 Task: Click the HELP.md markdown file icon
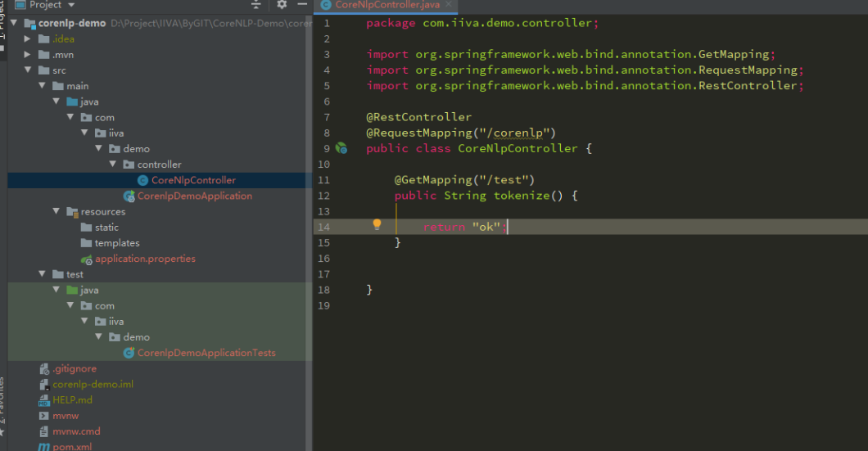pyautogui.click(x=43, y=400)
